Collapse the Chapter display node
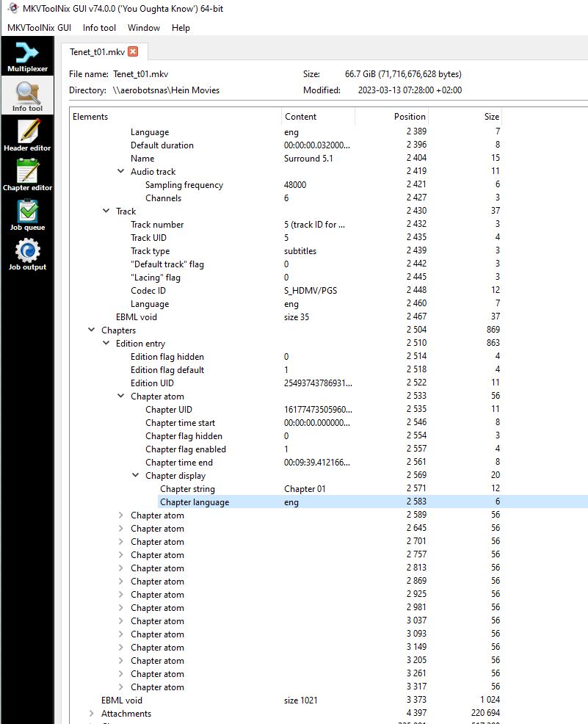 (x=135, y=475)
